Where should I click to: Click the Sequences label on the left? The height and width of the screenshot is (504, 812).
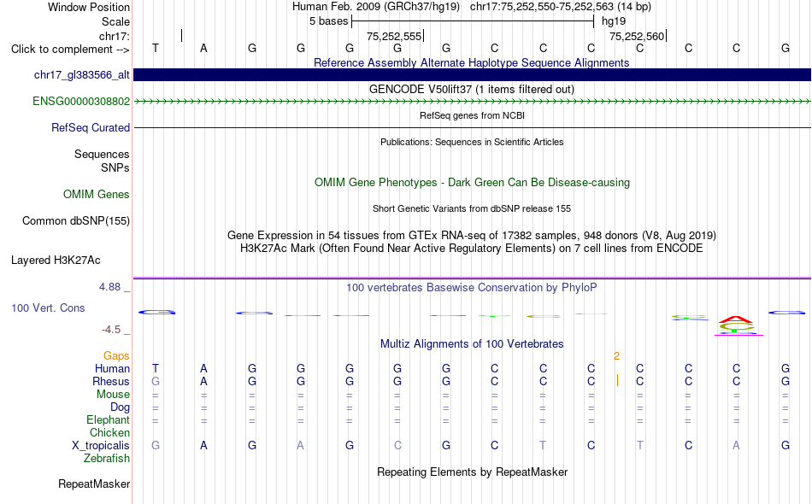coord(102,155)
